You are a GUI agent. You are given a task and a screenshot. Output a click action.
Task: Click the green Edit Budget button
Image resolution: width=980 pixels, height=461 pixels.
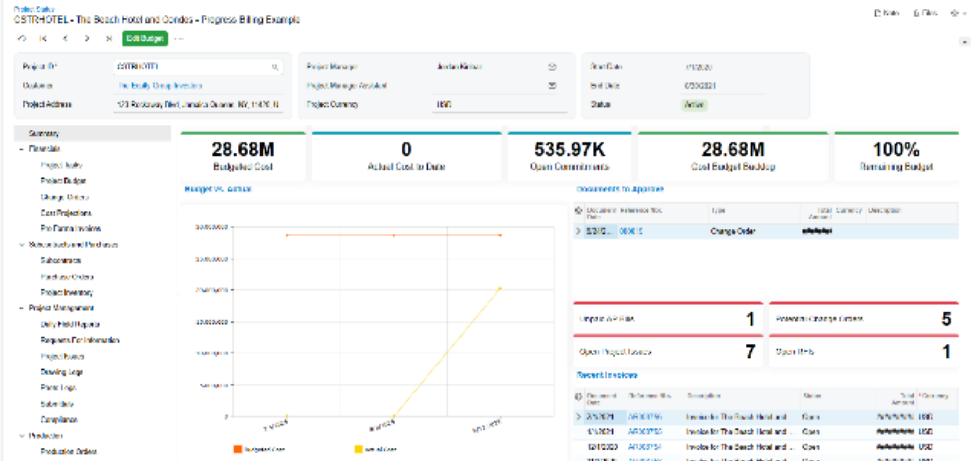click(x=145, y=38)
